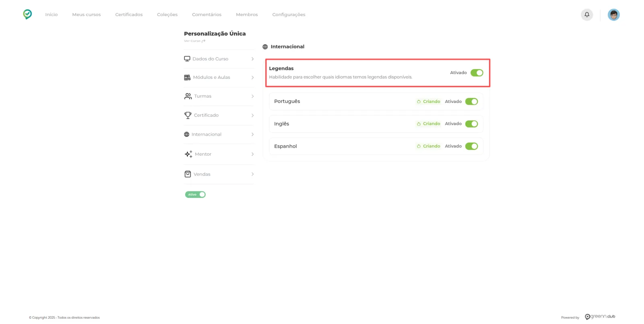Toggle off Português subtitles
Viewport: 644px width, 324px height.
point(472,101)
